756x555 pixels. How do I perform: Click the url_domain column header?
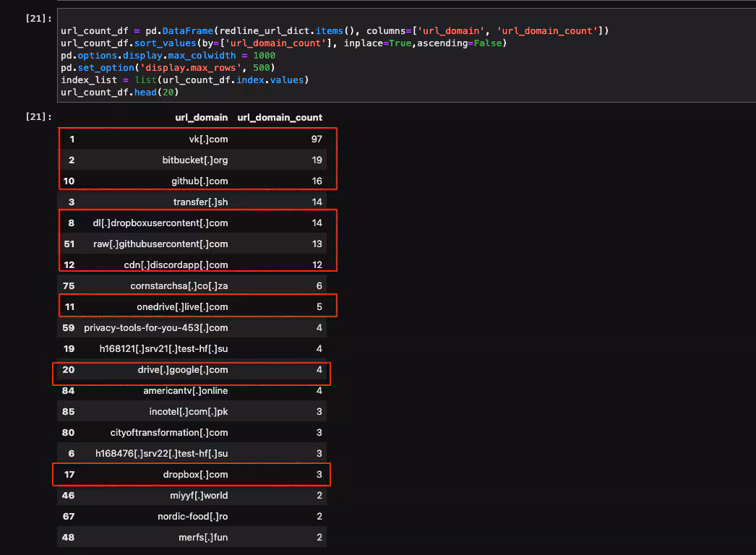pyautogui.click(x=201, y=117)
